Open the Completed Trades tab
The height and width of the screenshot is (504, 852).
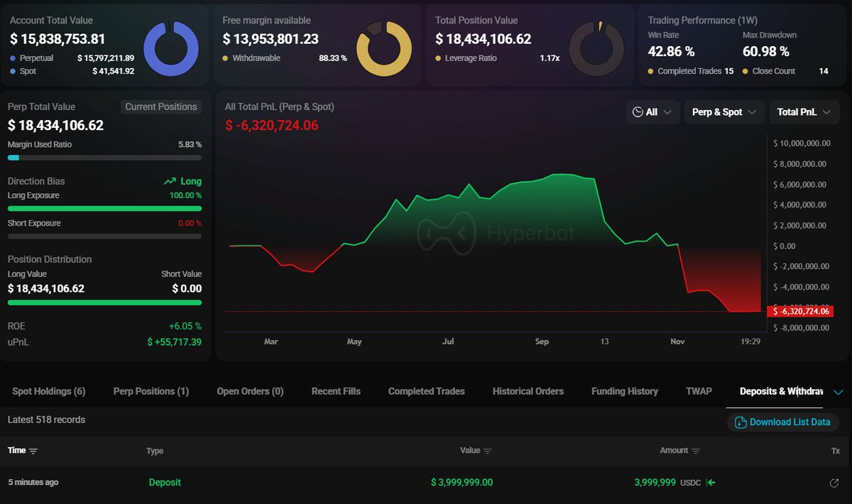tap(426, 391)
